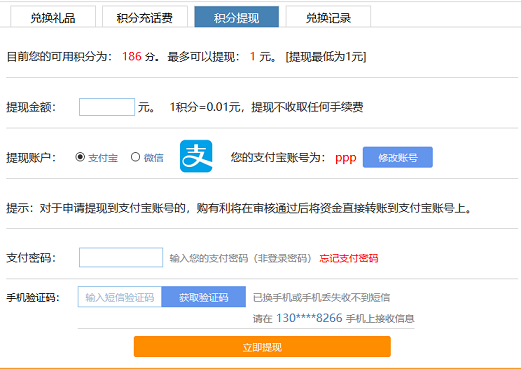Screen dimensions: 521x369
Task: Choose the 微信 radio button
Action: click(135, 157)
